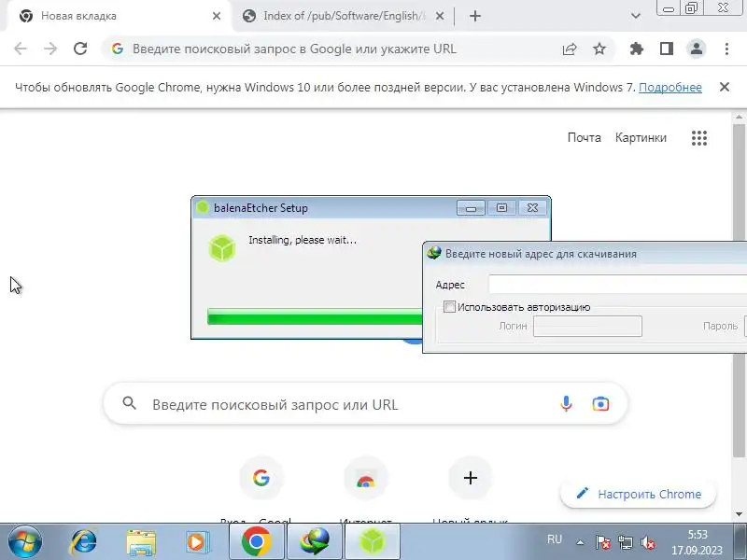This screenshot has width=747, height=560.
Task: Bookmark this tab with star icon
Action: [599, 49]
